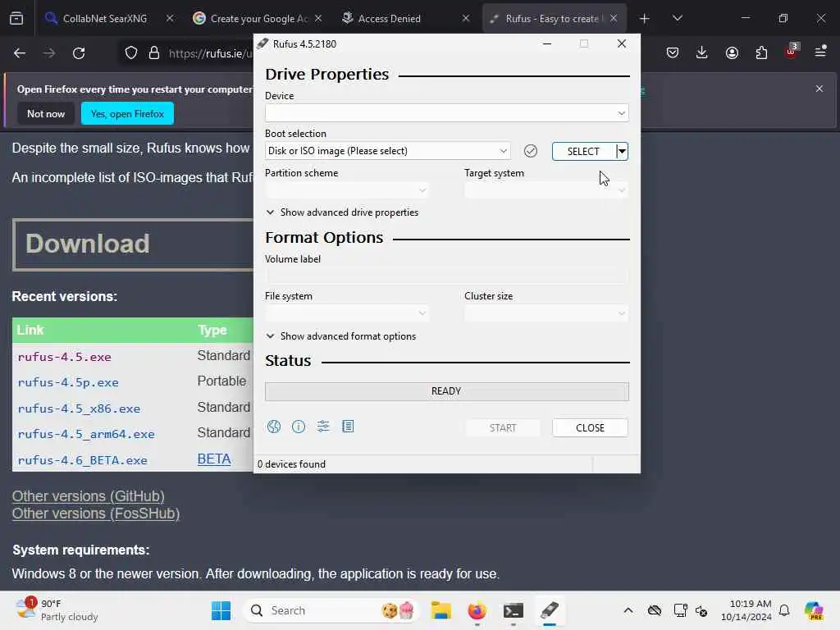Dismiss the Open Firefox notification bar
The image size is (840, 630).
coord(819,89)
